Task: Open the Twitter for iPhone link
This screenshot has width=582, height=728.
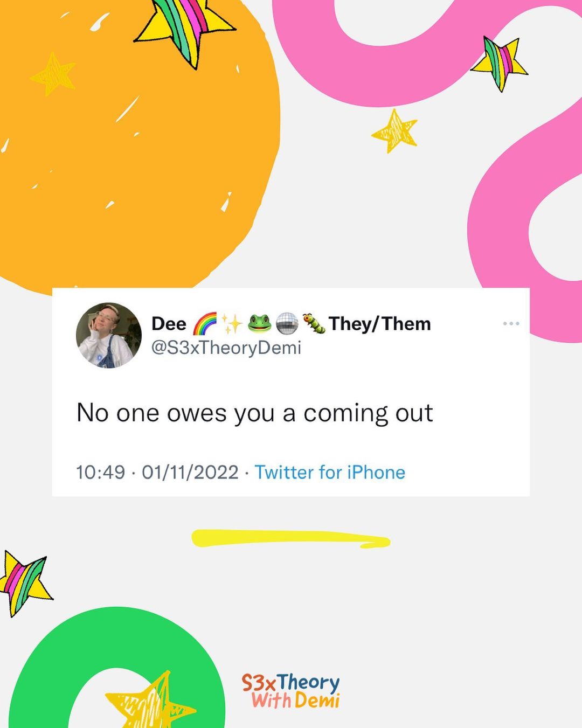Action: point(330,473)
